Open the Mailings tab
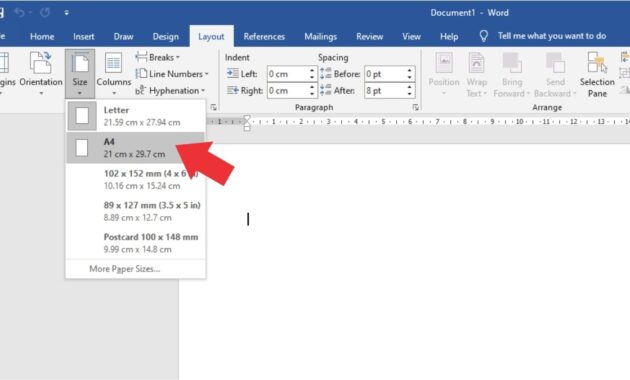The height and width of the screenshot is (380, 630). tap(320, 37)
